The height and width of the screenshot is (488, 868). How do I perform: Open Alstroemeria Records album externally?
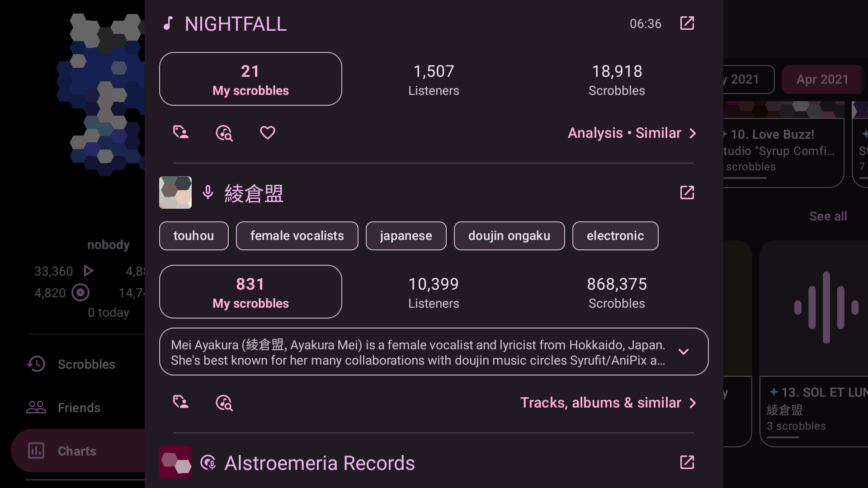point(687,462)
